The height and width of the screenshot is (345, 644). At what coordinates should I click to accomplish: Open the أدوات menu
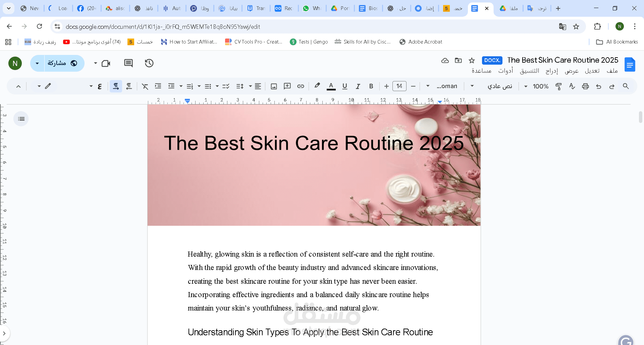click(x=505, y=71)
